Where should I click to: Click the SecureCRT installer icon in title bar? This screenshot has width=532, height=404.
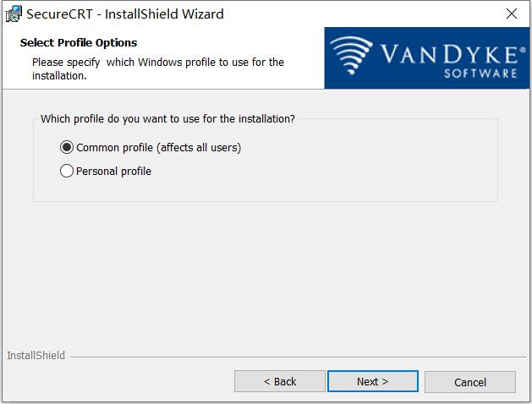coord(13,14)
